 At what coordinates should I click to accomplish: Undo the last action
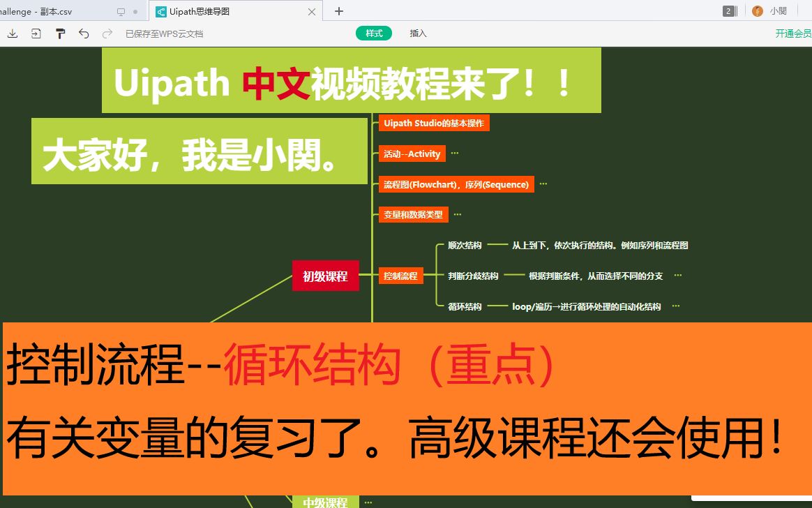(83, 33)
